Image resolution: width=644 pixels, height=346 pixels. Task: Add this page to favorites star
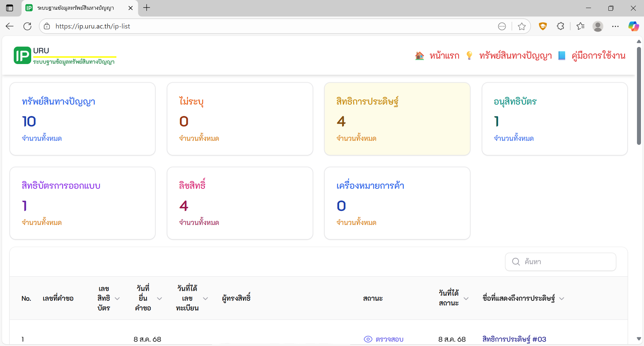pos(522,26)
